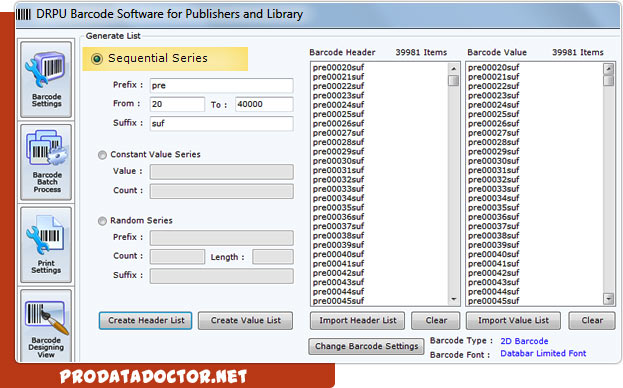This screenshot has width=623, height=388.
Task: Click scroll-down arrow of Barcode Value list
Action: tap(608, 299)
